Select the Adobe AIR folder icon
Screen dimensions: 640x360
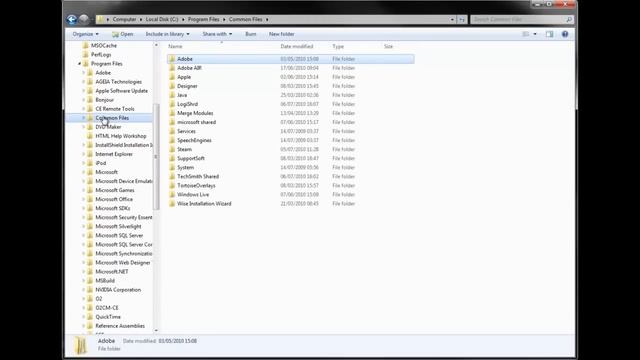click(172, 68)
